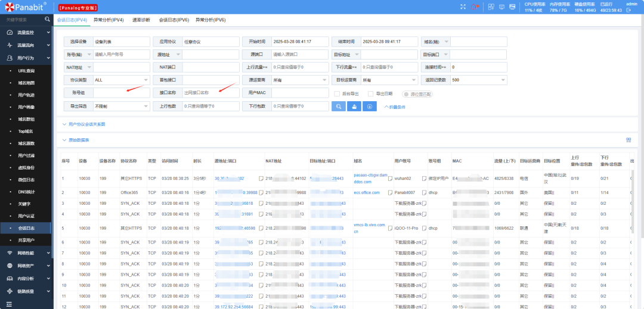Open 用户轨迹 in the sidebar
Screen dimensions: 644x309
26,95
